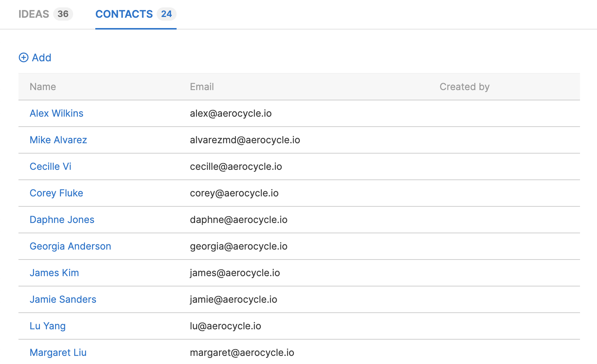This screenshot has width=597, height=364.
Task: Switch to the IDEAS tab
Action: (34, 14)
